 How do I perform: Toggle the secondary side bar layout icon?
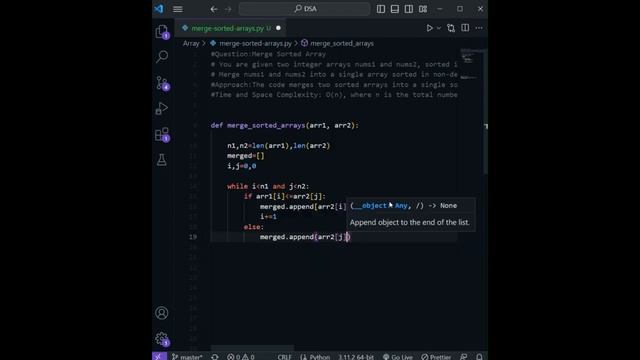409,9
